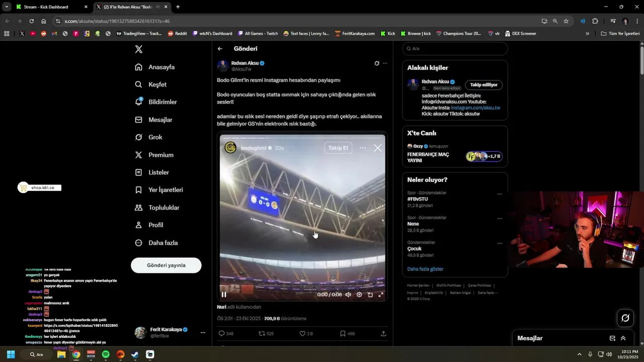Join Ozzy's live FENERBAHÇE MAÇ YAYINI
The width and height of the screenshot is (644, 362).
click(455, 153)
